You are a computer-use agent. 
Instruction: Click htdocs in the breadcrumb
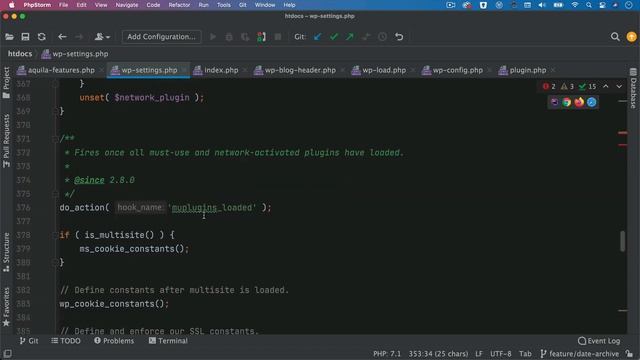pyautogui.click(x=20, y=54)
